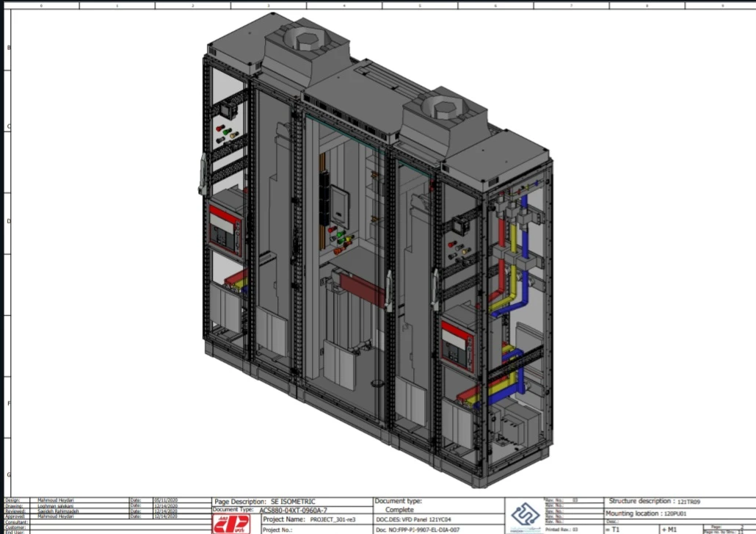
Task: Click the Doc. NO FPP-PJ-9907-EL-DIA-007 text
Action: click(418, 529)
